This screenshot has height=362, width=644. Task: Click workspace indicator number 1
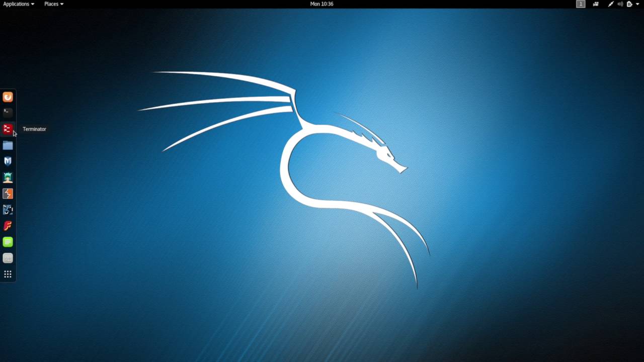581,4
